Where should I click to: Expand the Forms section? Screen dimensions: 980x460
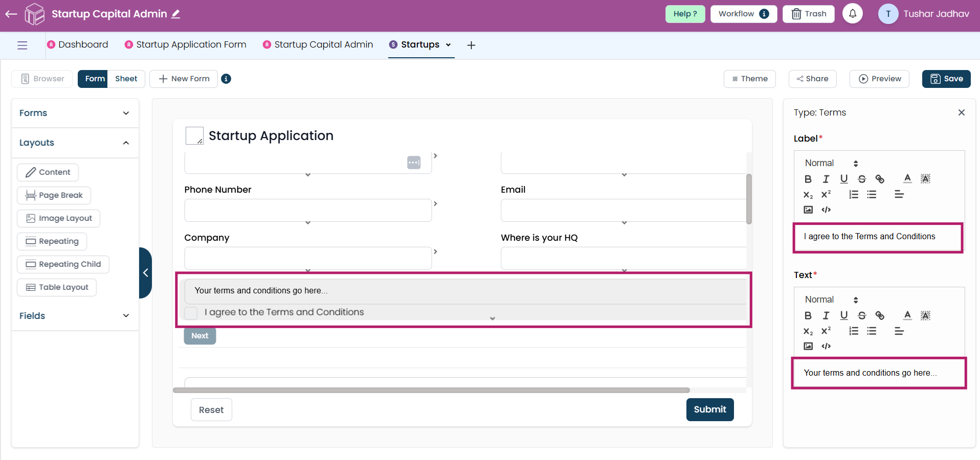[75, 113]
